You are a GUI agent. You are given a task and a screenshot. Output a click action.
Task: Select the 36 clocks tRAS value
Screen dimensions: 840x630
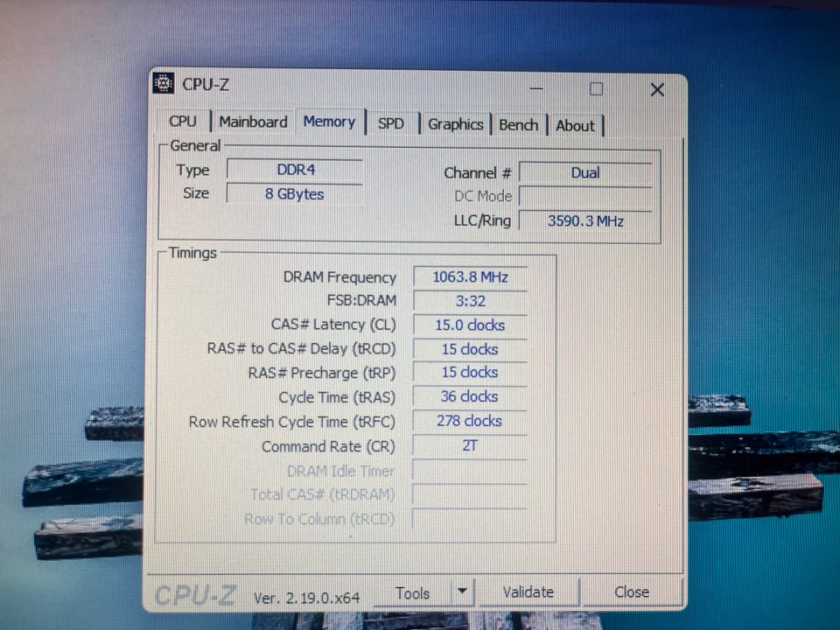click(x=470, y=396)
